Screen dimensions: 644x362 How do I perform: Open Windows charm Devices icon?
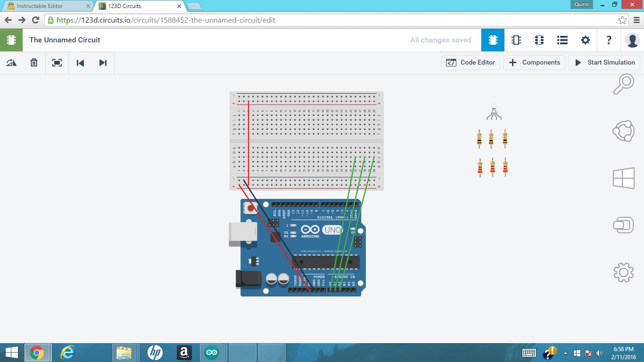coord(623,225)
